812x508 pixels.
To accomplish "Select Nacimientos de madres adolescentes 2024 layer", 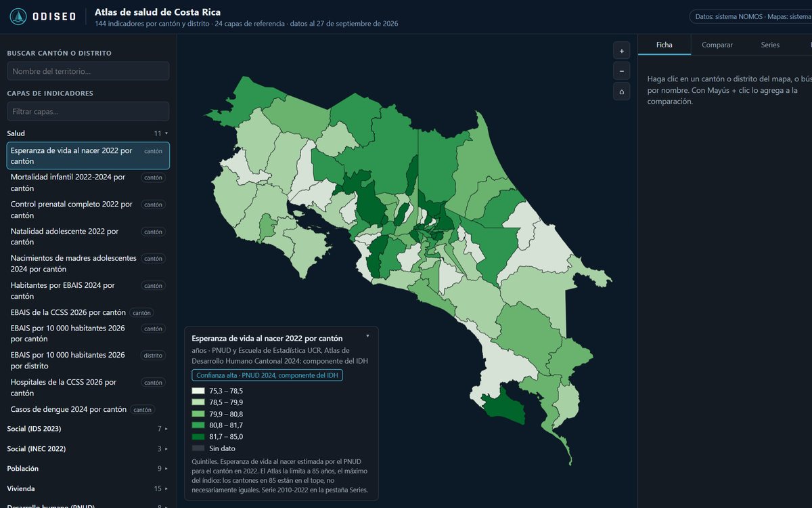I will tap(88, 263).
